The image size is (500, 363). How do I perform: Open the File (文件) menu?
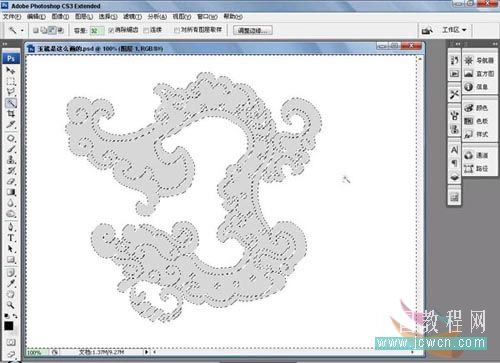coord(12,16)
